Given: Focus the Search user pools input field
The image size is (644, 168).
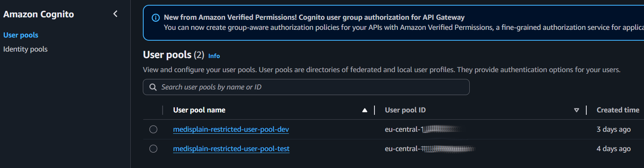Looking at the screenshot, I should (311, 87).
